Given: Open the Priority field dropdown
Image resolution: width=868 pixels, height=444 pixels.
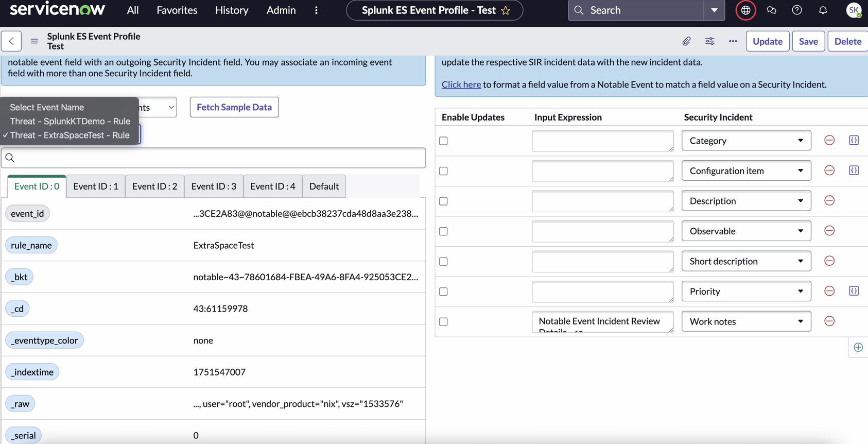Looking at the screenshot, I should 746,291.
